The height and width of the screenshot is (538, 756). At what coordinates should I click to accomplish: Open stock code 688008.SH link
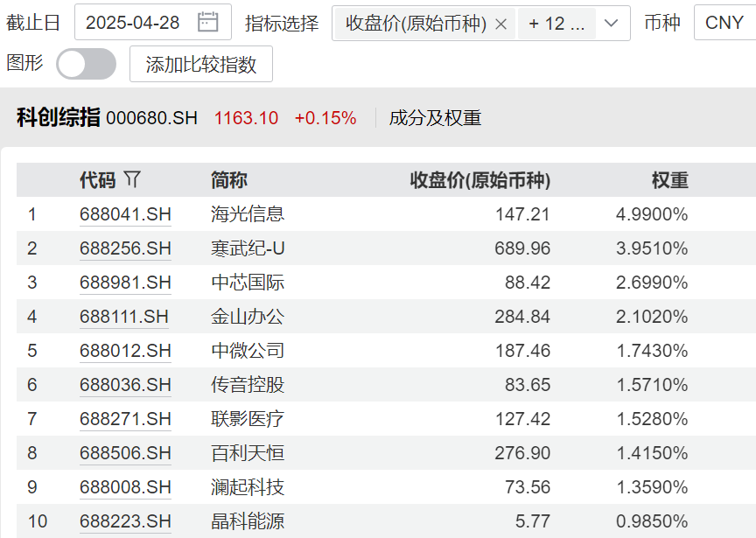(125, 487)
